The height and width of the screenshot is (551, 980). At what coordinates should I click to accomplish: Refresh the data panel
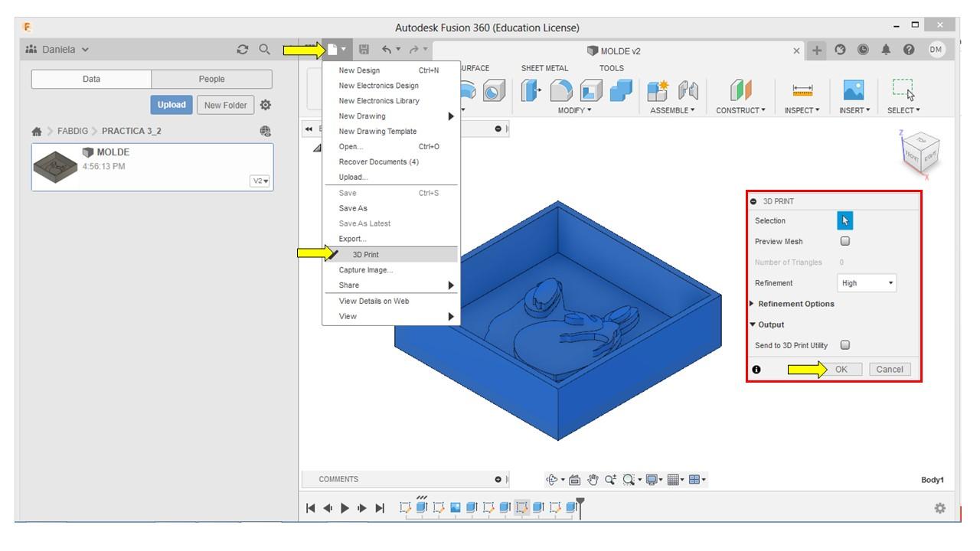243,51
